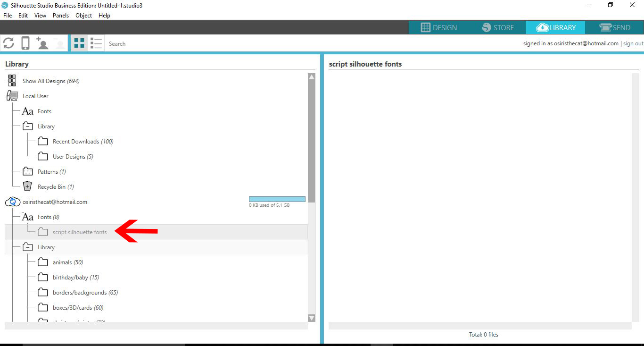Click the borders/backgrounds folder icon
644x346 pixels.
(x=43, y=292)
